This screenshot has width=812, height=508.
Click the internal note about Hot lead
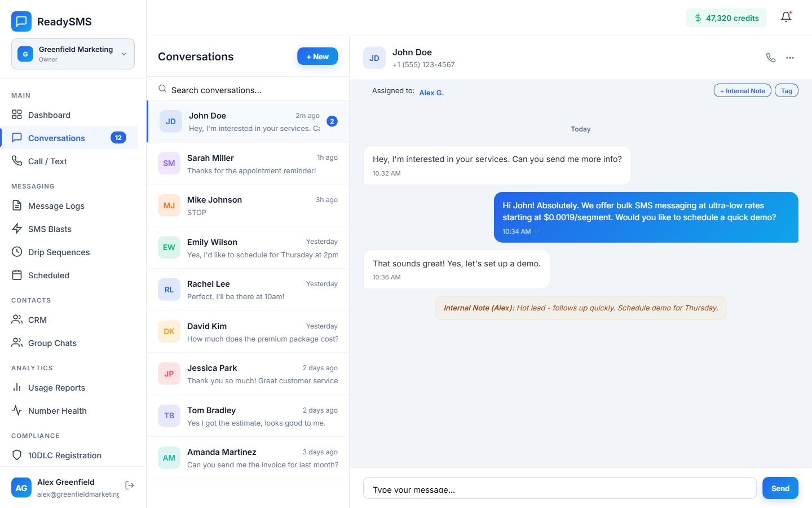(x=581, y=308)
